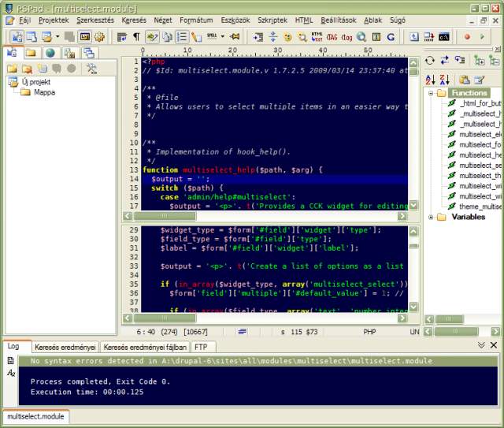Click the Google search G icon
Viewport: 504px width, 428px height.
point(391,37)
